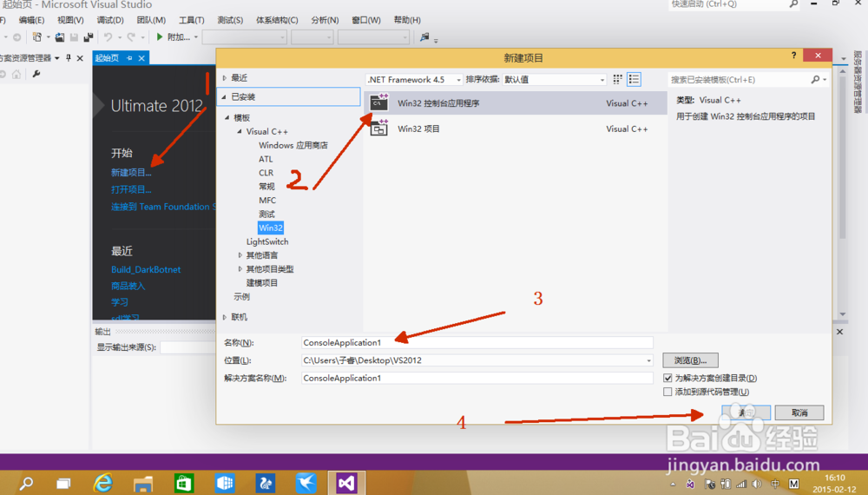This screenshot has width=868, height=495.
Task: Expand the Online section
Action: [x=225, y=317]
